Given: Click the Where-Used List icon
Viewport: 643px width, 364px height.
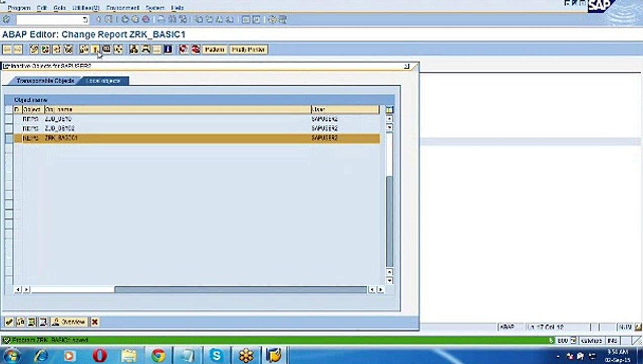Looking at the screenshot, I should click(x=117, y=50).
